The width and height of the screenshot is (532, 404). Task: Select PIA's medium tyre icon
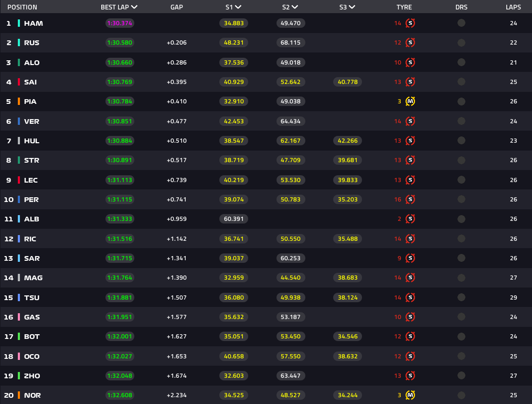coord(410,102)
